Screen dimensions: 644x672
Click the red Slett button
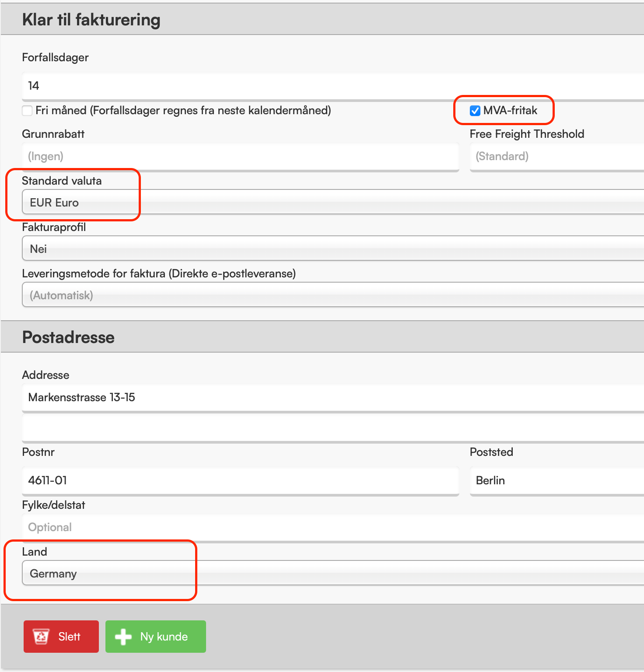[x=61, y=637]
